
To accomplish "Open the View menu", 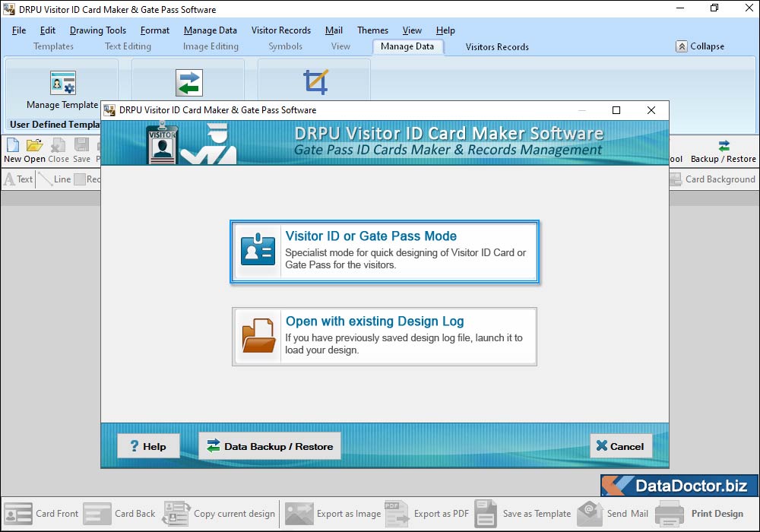I will tap(412, 30).
